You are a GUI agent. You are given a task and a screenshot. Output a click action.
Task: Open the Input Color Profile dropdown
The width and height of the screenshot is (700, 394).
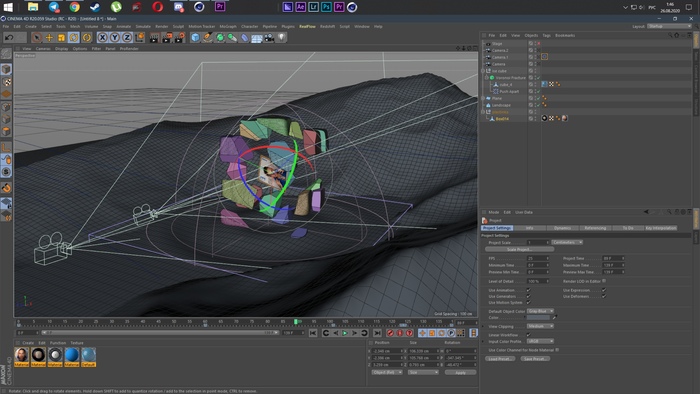click(540, 341)
